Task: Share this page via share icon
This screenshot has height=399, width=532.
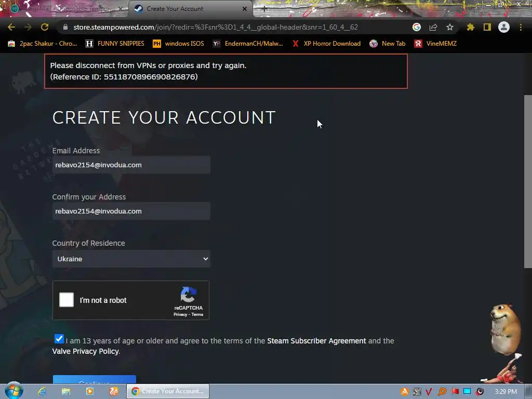Action: 433,27
